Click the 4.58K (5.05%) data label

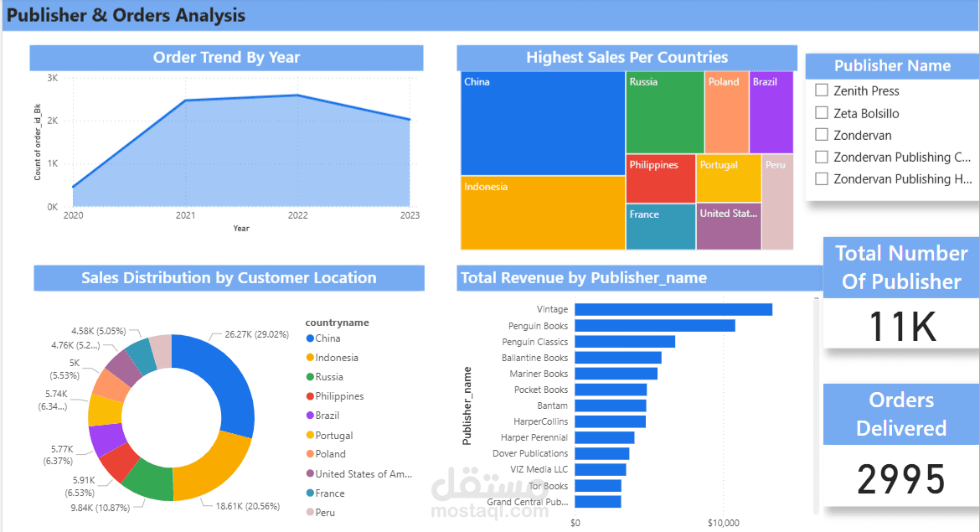[x=98, y=331]
